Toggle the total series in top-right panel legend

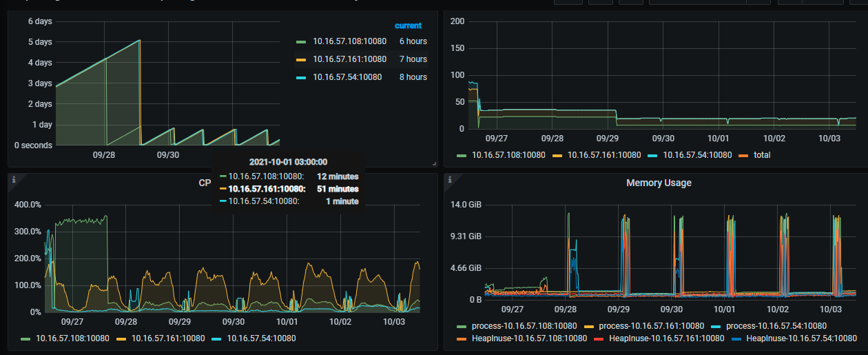coord(761,155)
